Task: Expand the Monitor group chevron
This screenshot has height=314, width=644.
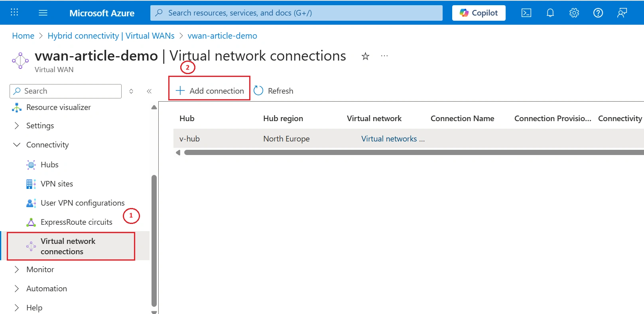Action: coord(16,269)
